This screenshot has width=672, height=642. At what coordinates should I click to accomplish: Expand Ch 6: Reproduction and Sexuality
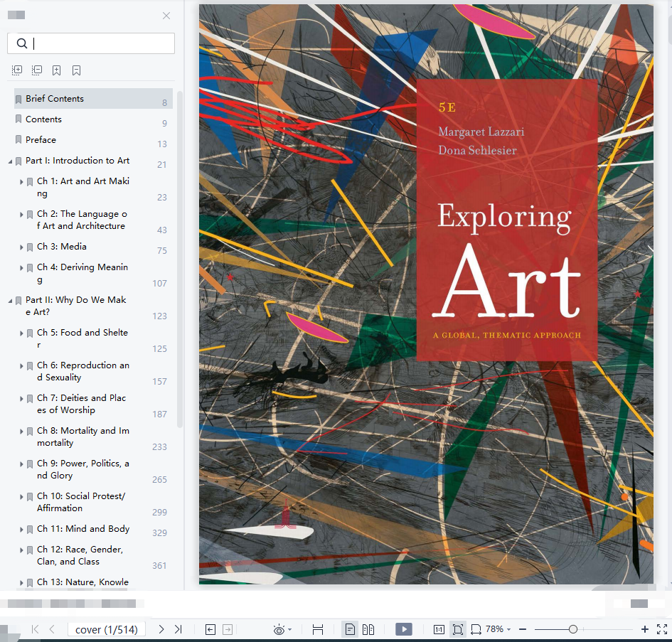pyautogui.click(x=21, y=366)
